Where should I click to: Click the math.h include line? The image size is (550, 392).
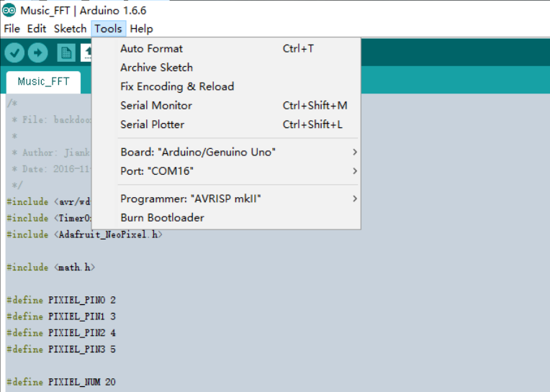[x=51, y=268]
